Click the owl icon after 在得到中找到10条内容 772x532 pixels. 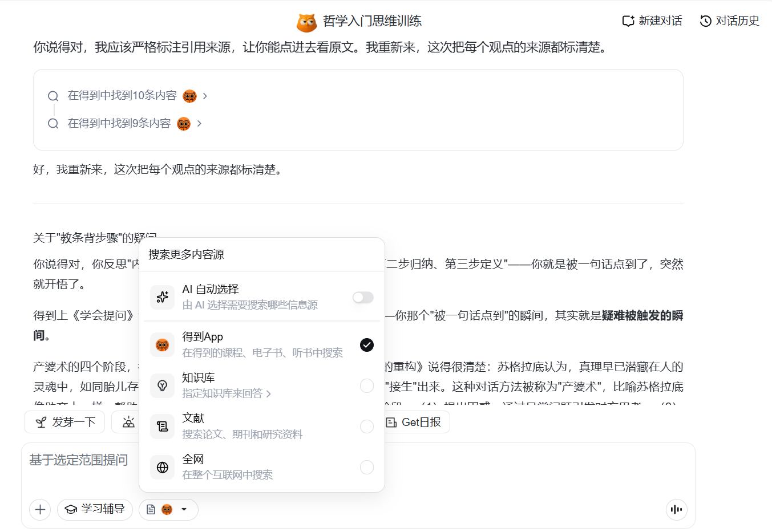[x=189, y=96]
